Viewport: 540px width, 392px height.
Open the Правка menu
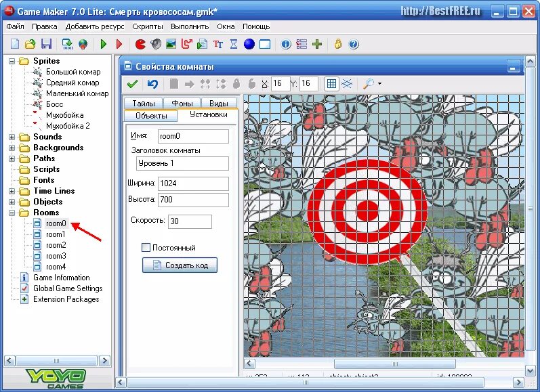click(x=45, y=26)
